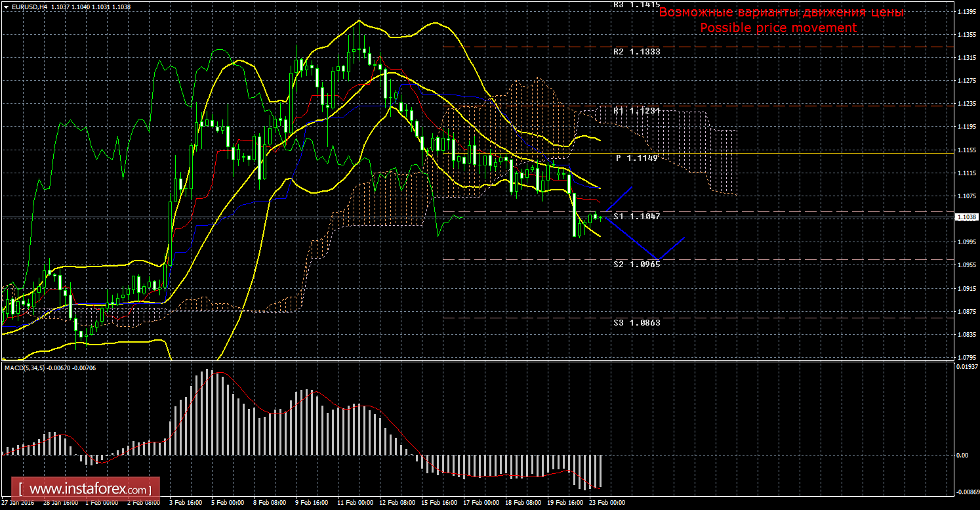Click the Russian red heading text
980x510 pixels.
click(x=781, y=12)
